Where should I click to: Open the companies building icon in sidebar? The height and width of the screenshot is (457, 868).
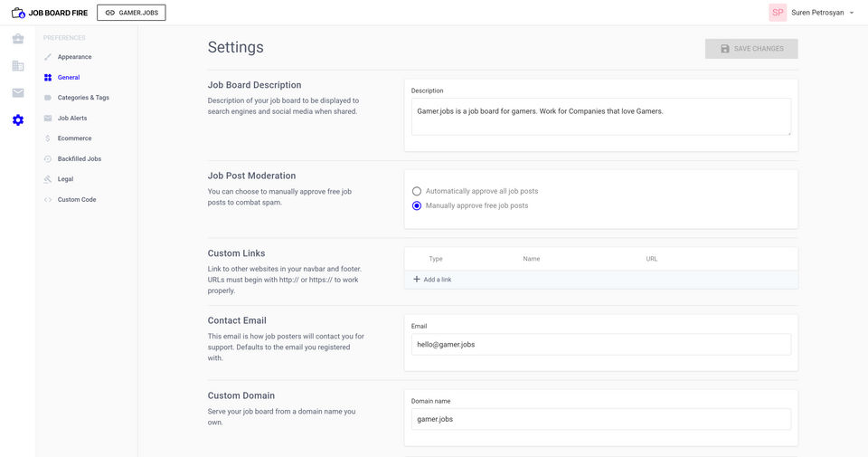click(18, 66)
